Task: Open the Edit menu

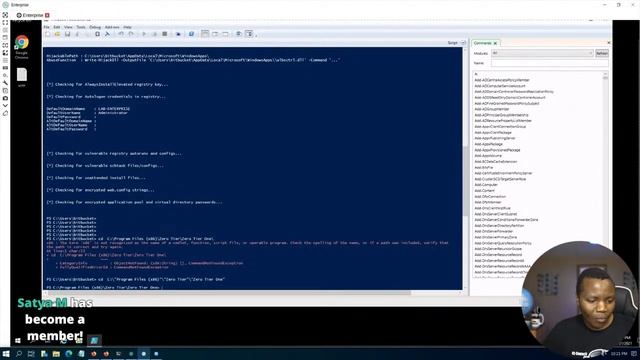Action: pyautogui.click(x=57, y=27)
